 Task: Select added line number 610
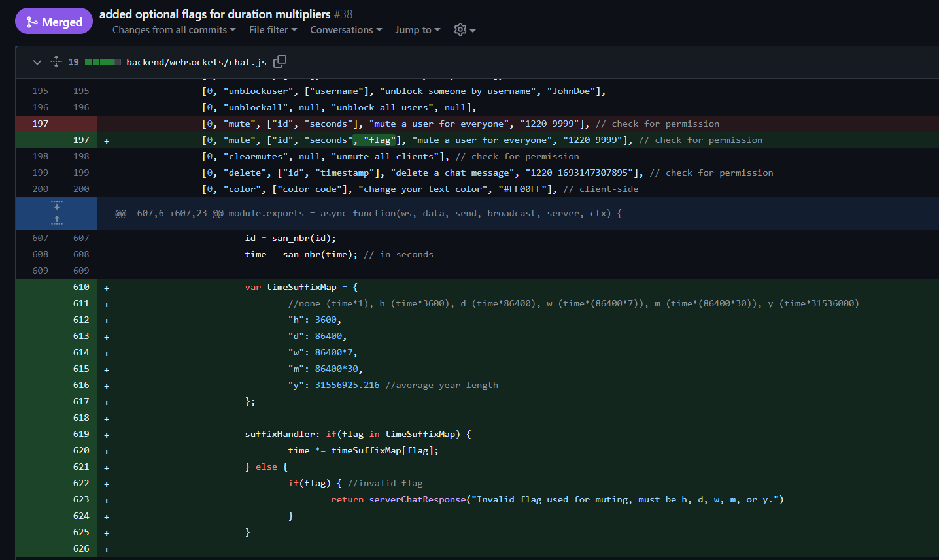click(x=81, y=287)
